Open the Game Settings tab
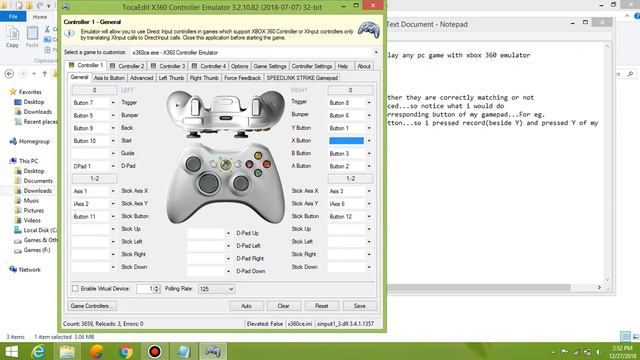 click(x=270, y=66)
